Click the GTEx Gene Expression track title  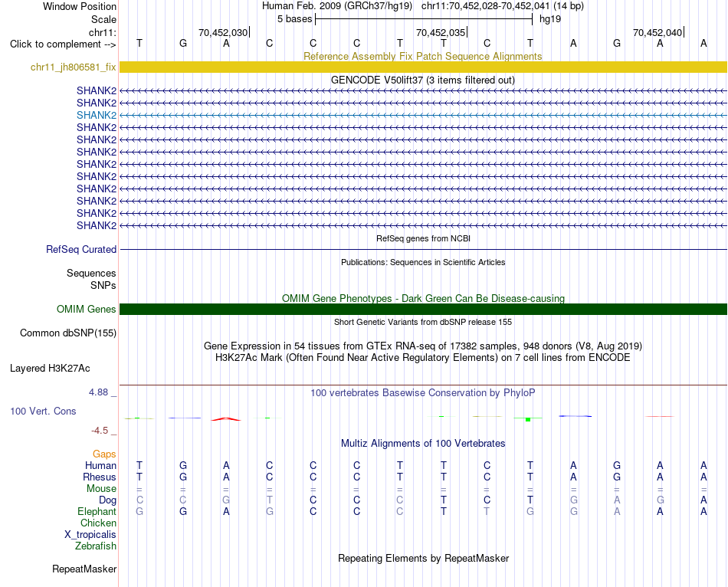(x=423, y=346)
